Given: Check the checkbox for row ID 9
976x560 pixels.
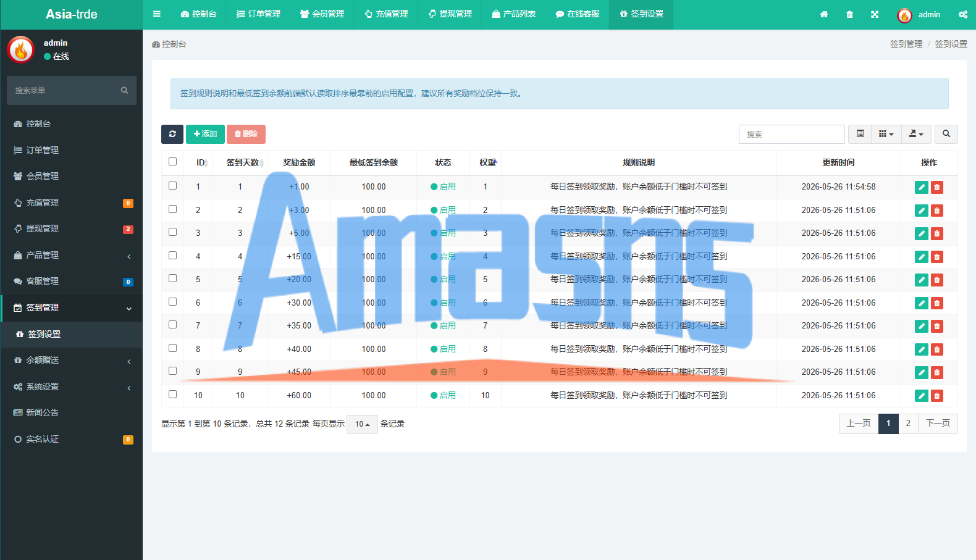Looking at the screenshot, I should pyautogui.click(x=172, y=370).
